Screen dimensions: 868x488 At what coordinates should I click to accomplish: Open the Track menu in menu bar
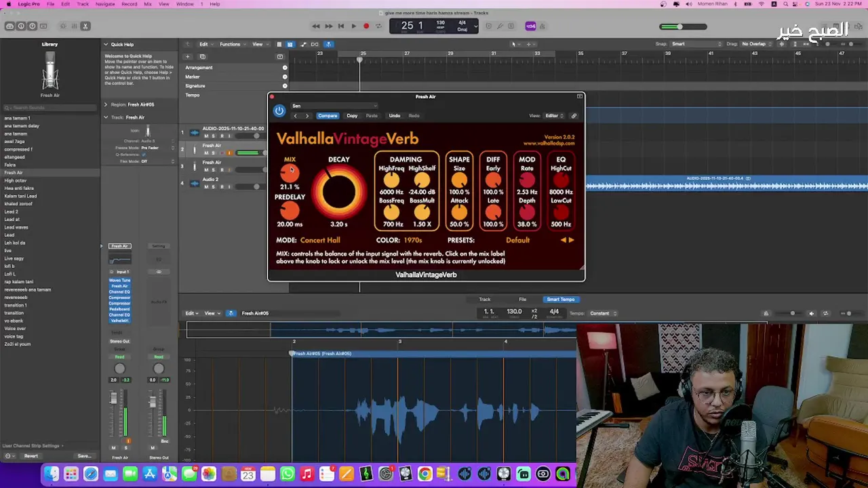83,4
